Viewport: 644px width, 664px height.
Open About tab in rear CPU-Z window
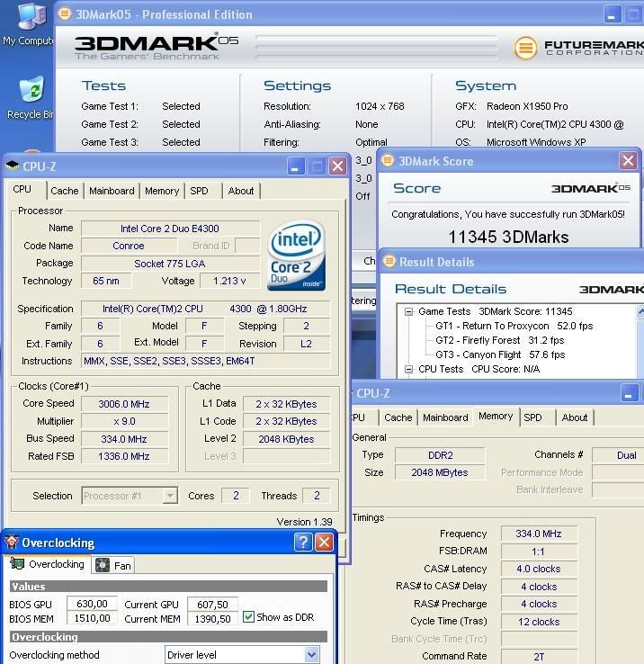point(575,417)
